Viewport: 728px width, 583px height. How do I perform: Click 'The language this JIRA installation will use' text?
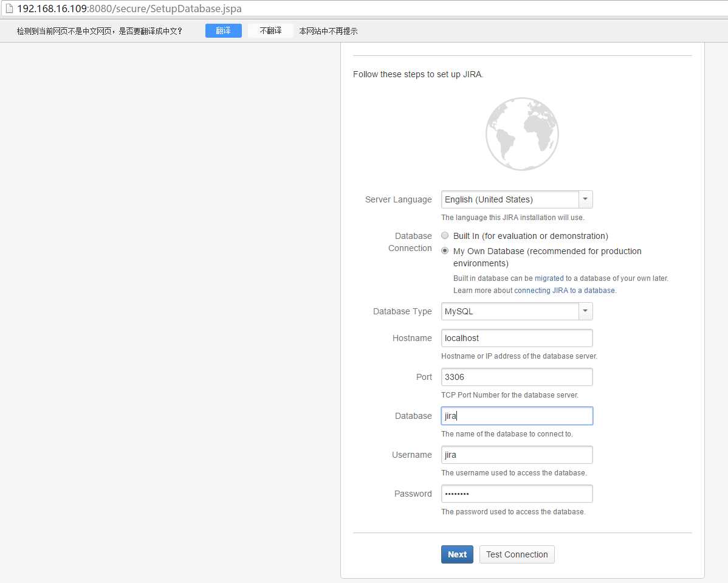pyautogui.click(x=512, y=218)
